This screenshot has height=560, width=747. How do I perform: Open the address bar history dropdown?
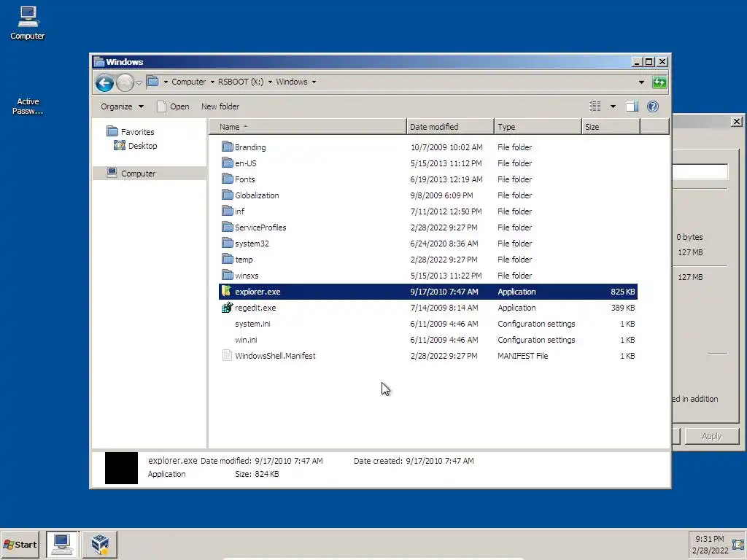point(641,82)
